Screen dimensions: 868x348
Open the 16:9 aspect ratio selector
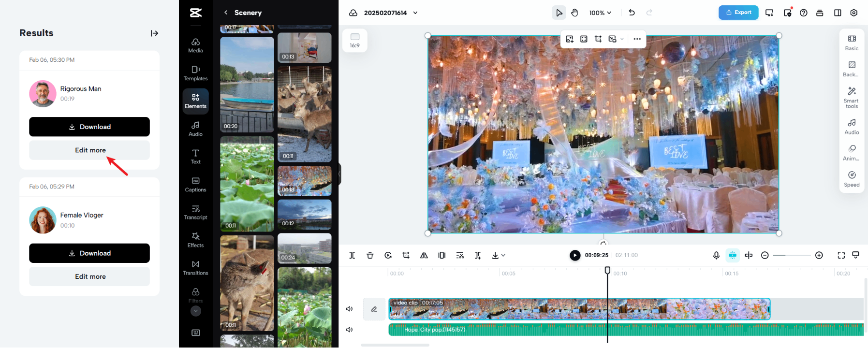click(354, 41)
